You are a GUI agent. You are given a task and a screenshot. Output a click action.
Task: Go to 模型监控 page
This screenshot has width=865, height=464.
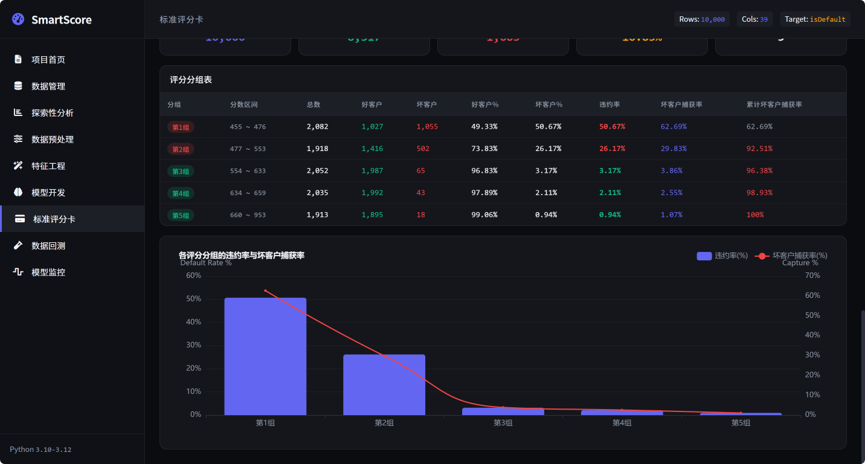point(72,272)
